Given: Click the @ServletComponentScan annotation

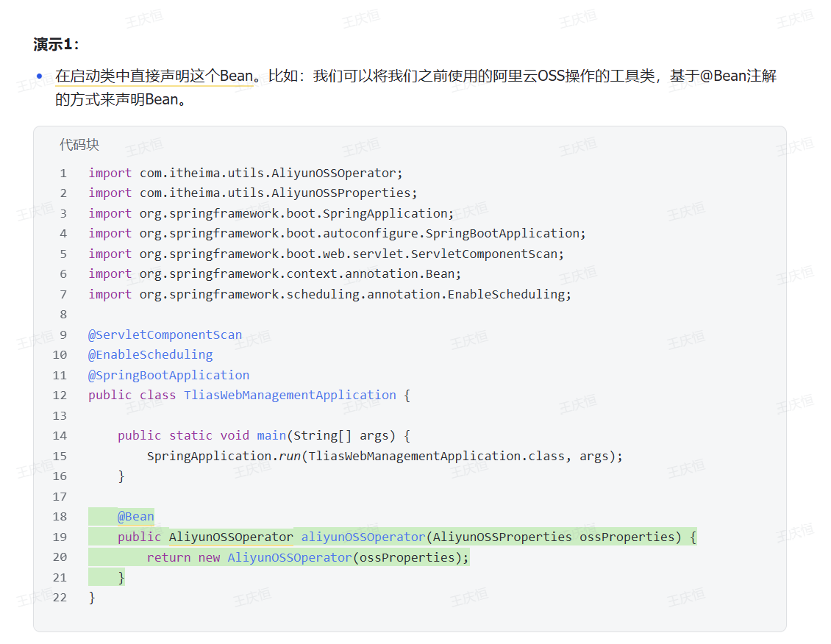Looking at the screenshot, I should click(165, 334).
